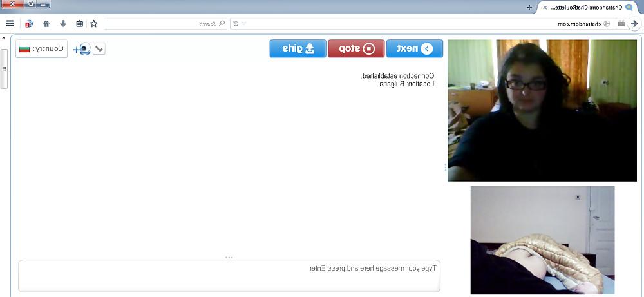Click the add webcam icon

(82, 49)
